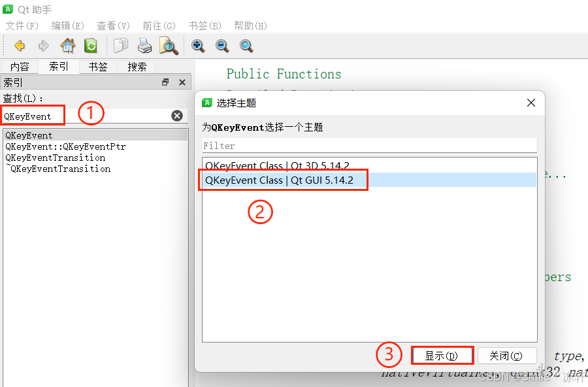
Task: Clear the QKeyEvent search field
Action: pos(177,116)
